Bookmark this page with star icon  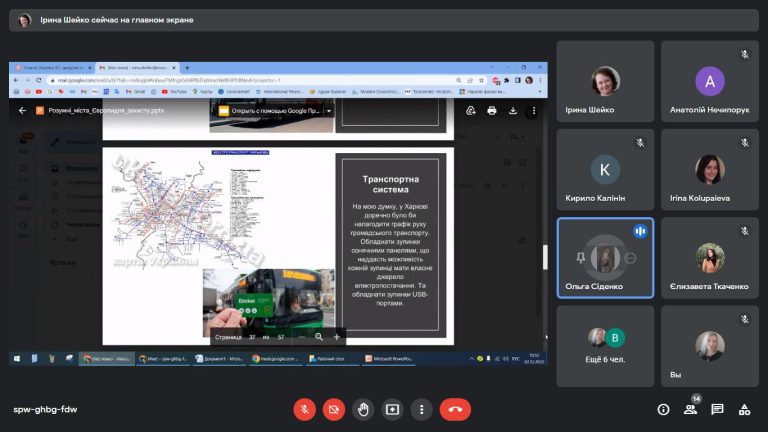(481, 80)
